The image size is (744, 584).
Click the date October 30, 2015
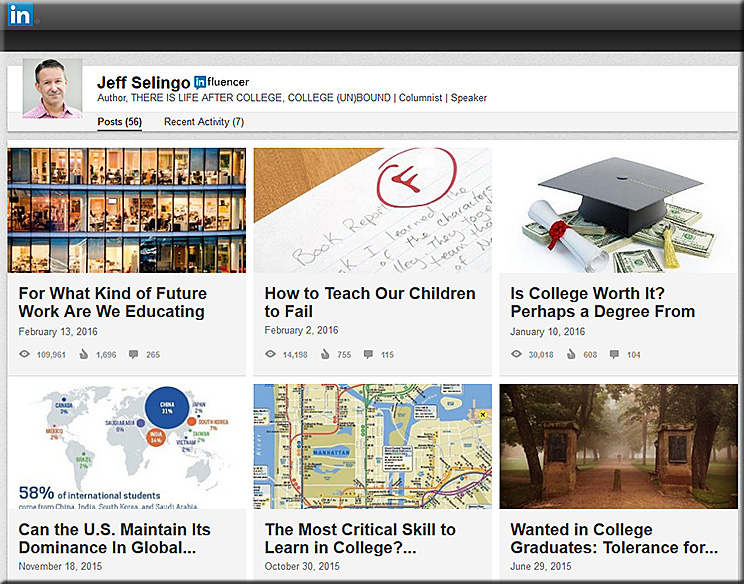pyautogui.click(x=302, y=566)
